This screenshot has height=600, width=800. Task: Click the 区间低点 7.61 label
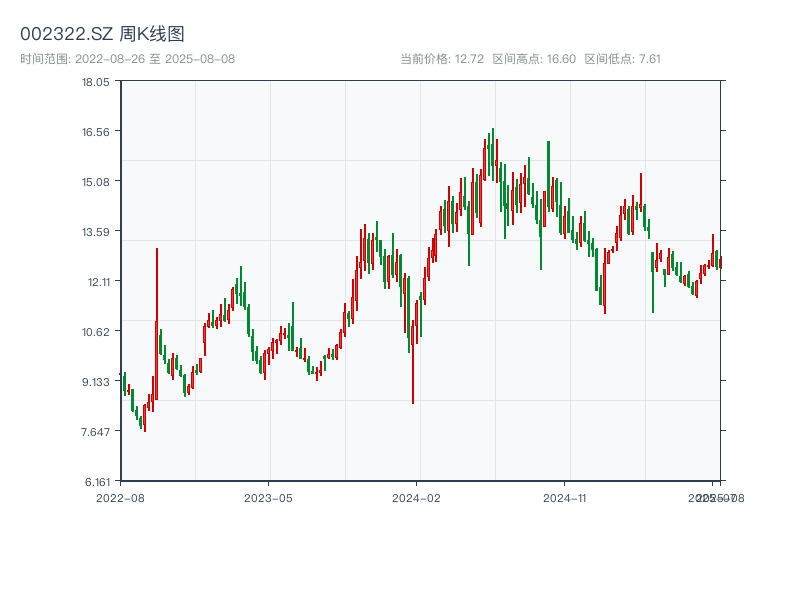coord(622,59)
